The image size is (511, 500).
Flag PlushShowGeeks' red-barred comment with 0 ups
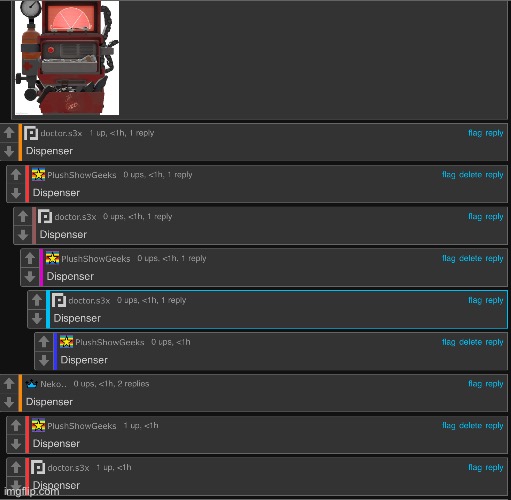tap(449, 175)
